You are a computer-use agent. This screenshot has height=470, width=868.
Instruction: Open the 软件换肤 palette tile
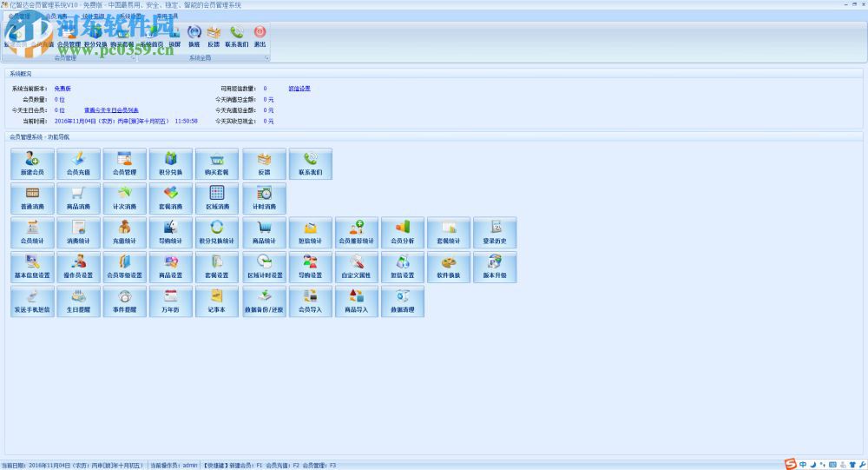449,267
